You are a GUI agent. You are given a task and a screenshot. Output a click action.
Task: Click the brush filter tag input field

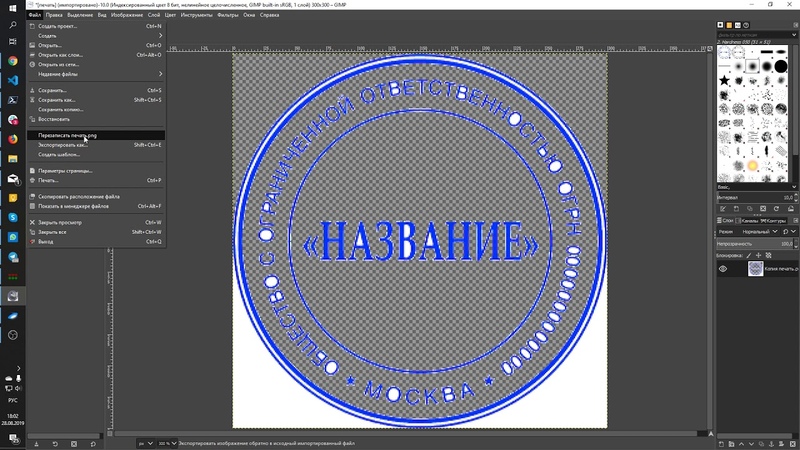[x=754, y=35]
